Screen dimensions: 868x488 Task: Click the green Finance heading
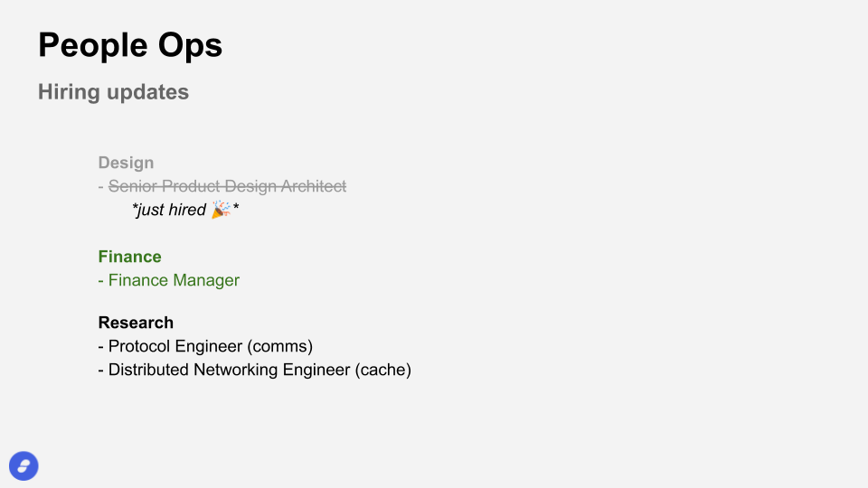[x=129, y=257]
